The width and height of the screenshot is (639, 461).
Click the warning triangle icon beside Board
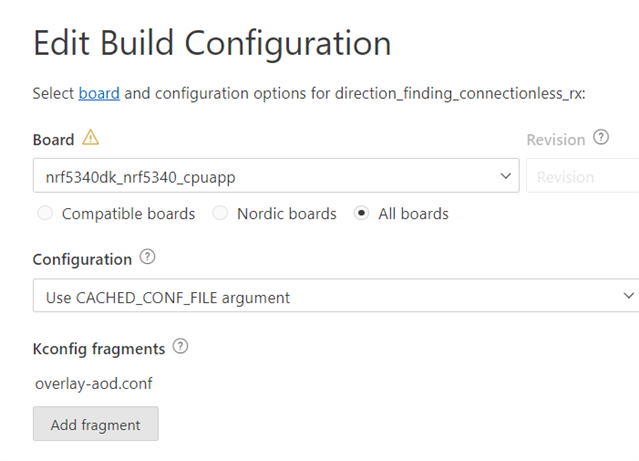coord(90,137)
